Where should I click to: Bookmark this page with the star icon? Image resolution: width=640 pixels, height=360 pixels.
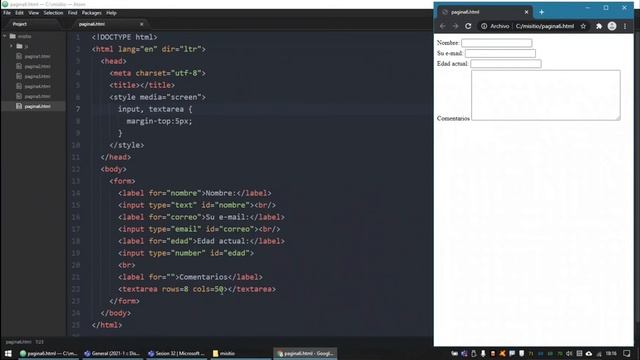[x=583, y=26]
